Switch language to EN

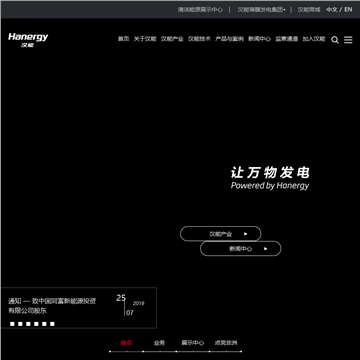(x=348, y=9)
